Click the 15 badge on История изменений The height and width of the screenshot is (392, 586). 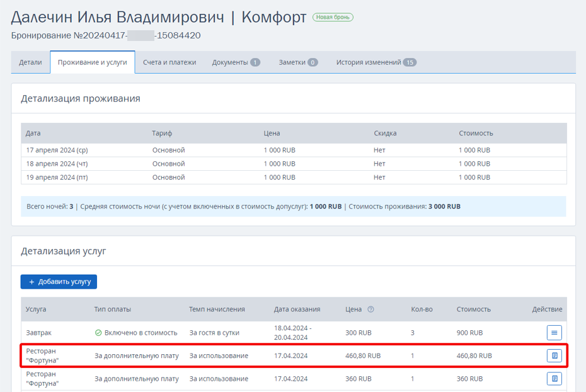[x=410, y=62]
